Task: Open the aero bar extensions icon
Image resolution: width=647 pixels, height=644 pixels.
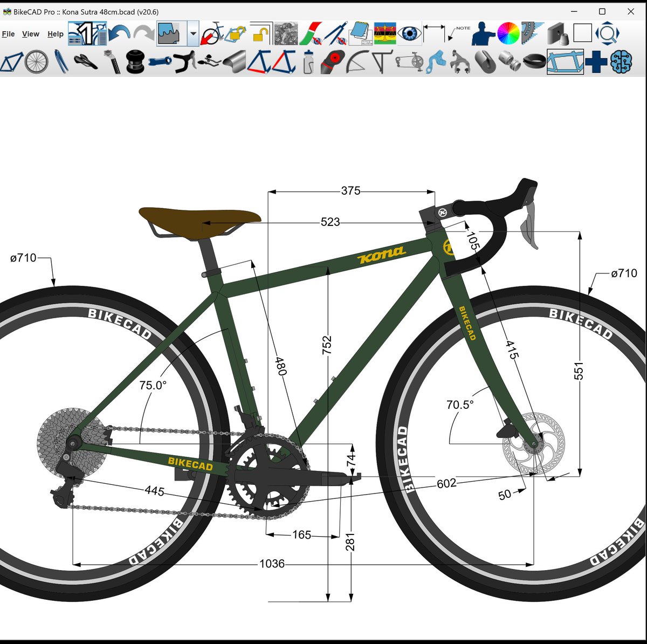Action: click(x=209, y=61)
